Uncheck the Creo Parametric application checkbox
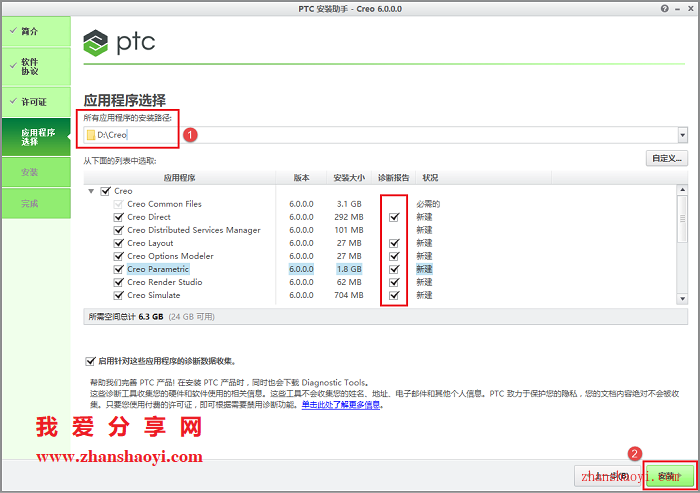This screenshot has height=493, width=700. [118, 269]
